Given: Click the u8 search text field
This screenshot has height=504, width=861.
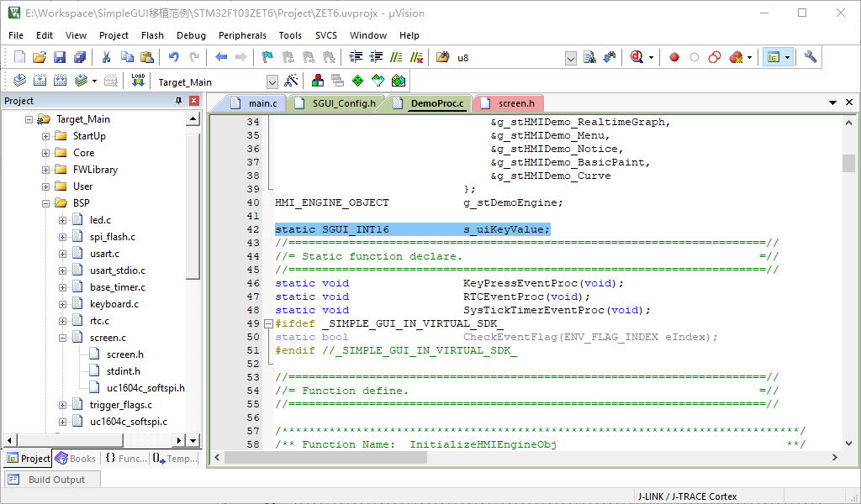Looking at the screenshot, I should point(510,58).
